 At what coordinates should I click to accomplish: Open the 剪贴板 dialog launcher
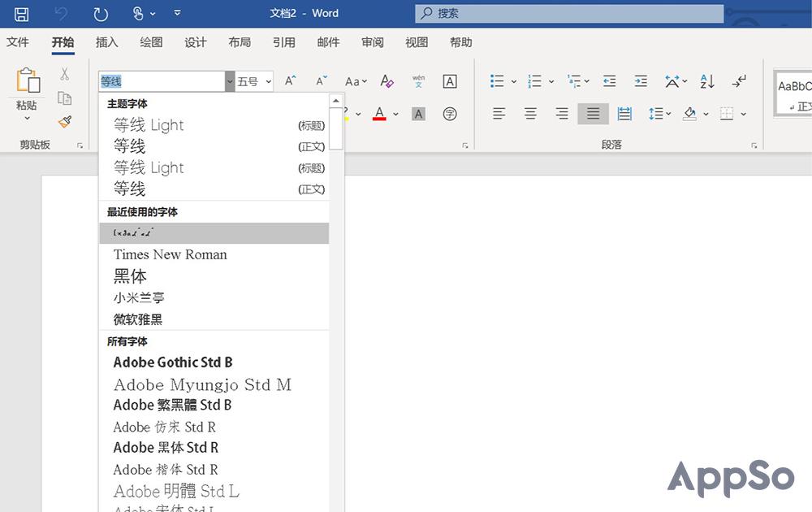(80, 145)
